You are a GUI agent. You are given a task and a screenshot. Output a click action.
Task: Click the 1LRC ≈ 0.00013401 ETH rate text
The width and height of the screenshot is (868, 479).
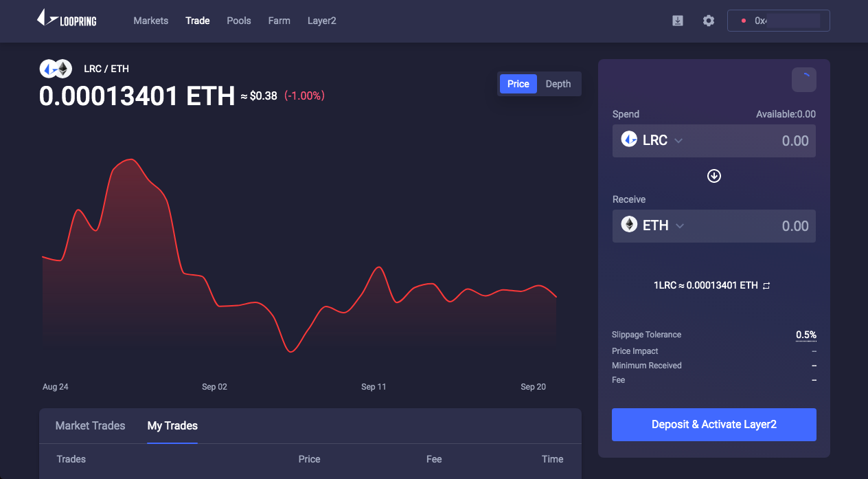coord(706,285)
